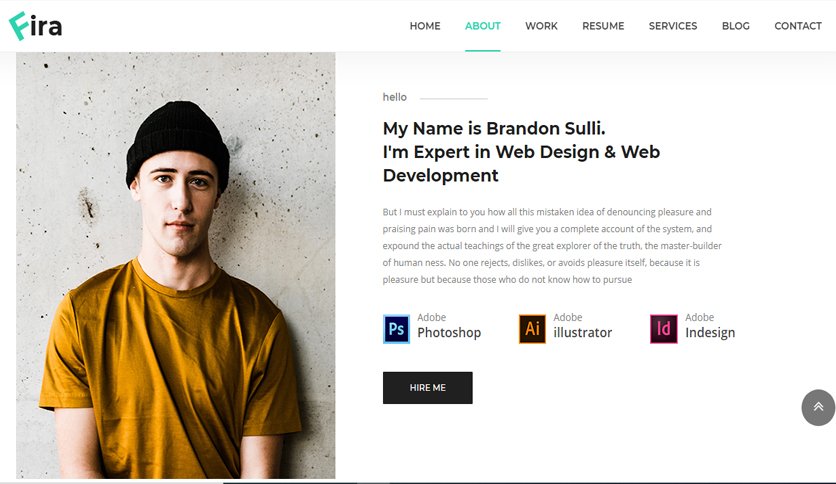
Task: Click the Fira logo
Action: pyautogui.click(x=35, y=26)
